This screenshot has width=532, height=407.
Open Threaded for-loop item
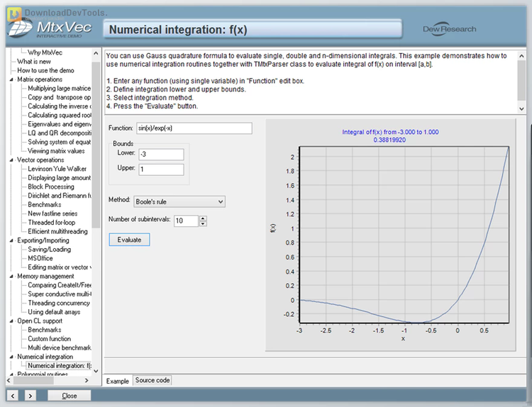52,223
